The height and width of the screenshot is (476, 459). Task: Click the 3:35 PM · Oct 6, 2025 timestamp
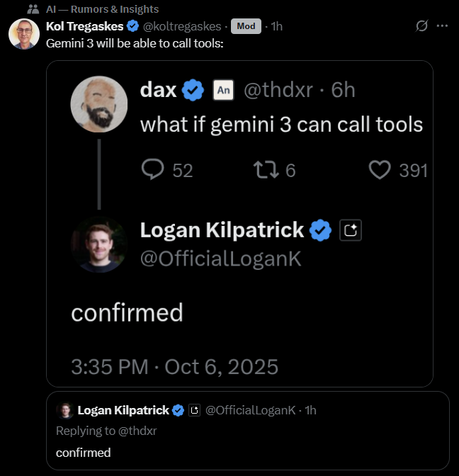(174, 366)
